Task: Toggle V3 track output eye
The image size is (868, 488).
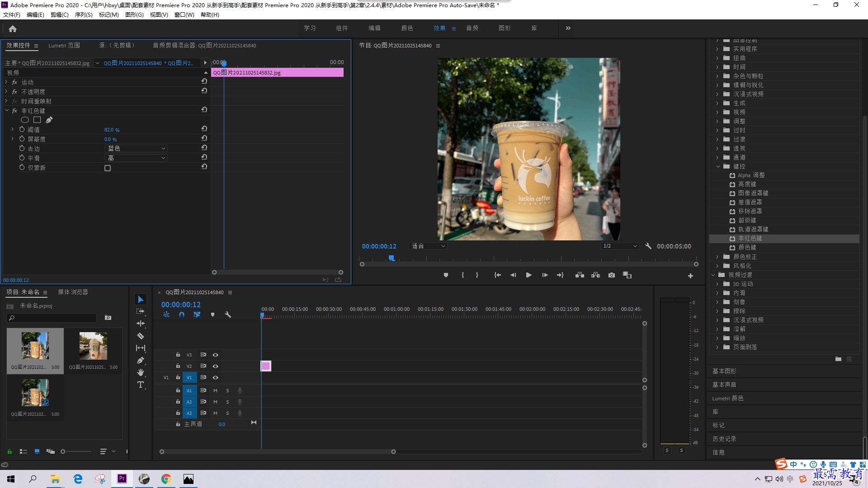Action: pos(216,355)
